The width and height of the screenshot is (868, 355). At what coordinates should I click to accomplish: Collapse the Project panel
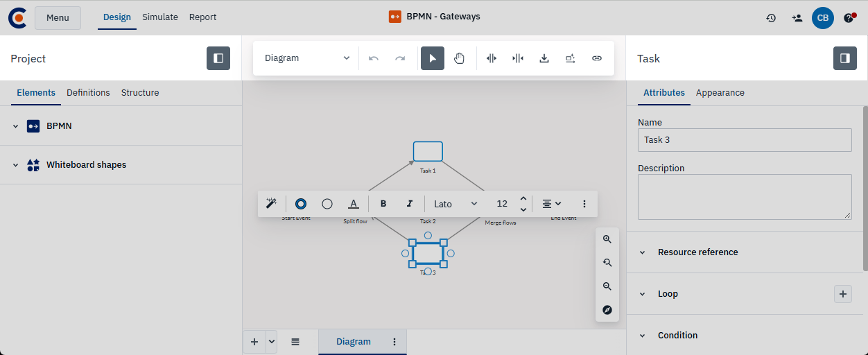pos(218,58)
